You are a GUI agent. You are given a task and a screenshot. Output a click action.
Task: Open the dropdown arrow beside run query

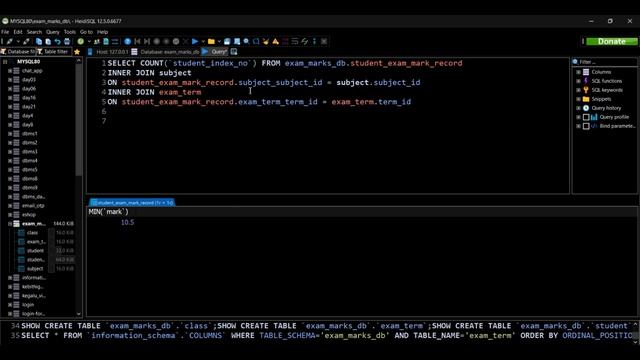click(203, 42)
